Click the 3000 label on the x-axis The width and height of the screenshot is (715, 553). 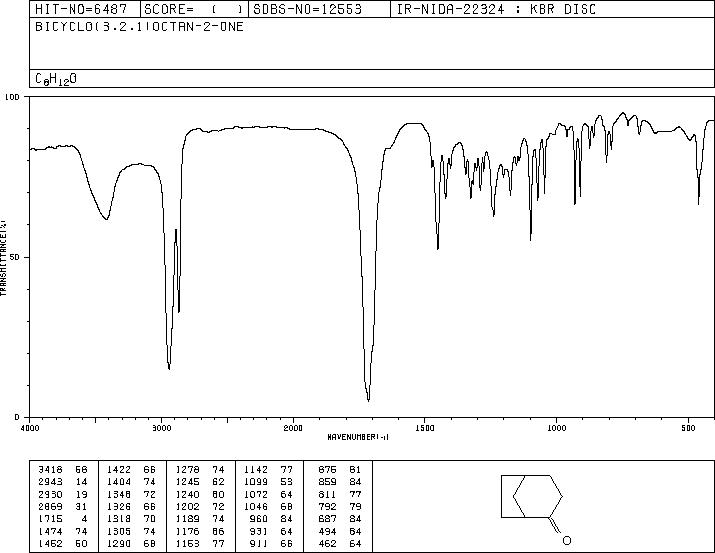pos(161,428)
